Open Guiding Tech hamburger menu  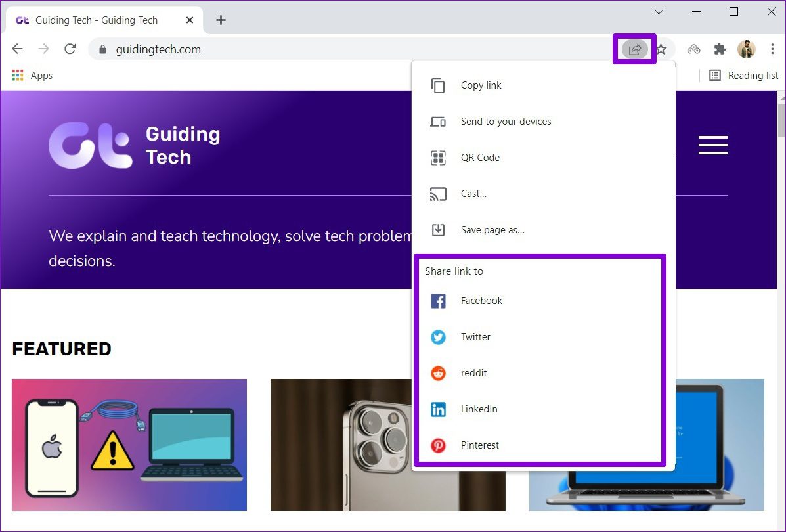click(x=712, y=145)
